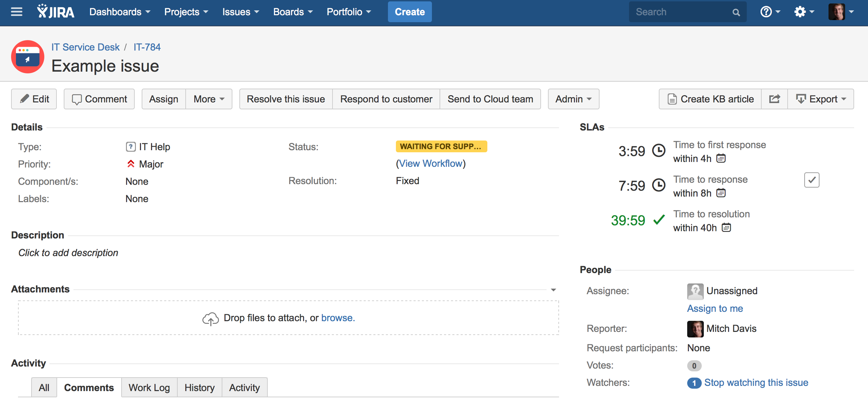This screenshot has width=868, height=407.
Task: Switch to the Comments tab
Action: click(x=89, y=388)
